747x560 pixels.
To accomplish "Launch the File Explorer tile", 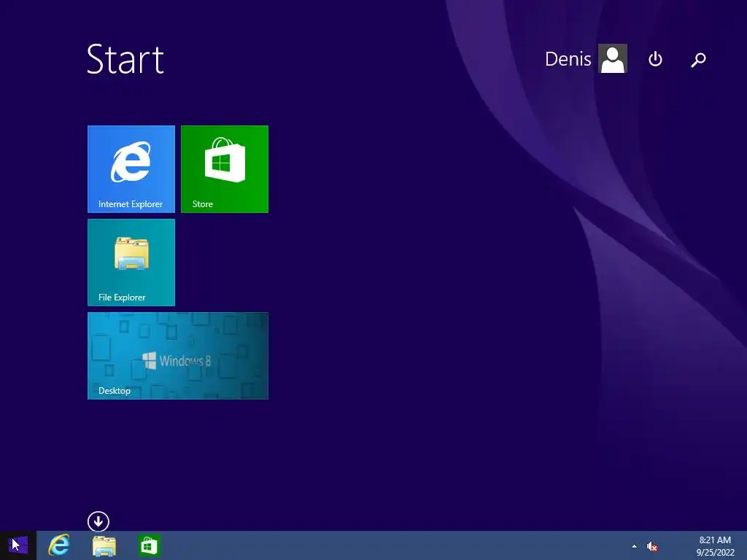I will click(131, 262).
